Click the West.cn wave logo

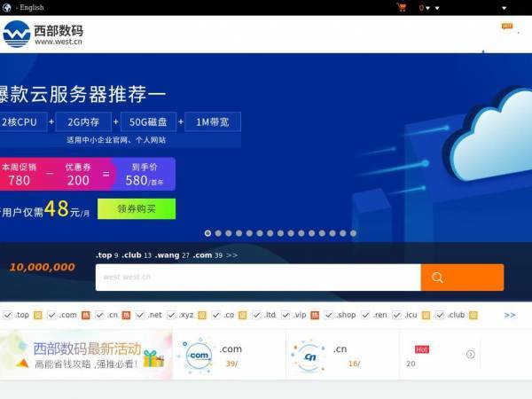coord(16,34)
